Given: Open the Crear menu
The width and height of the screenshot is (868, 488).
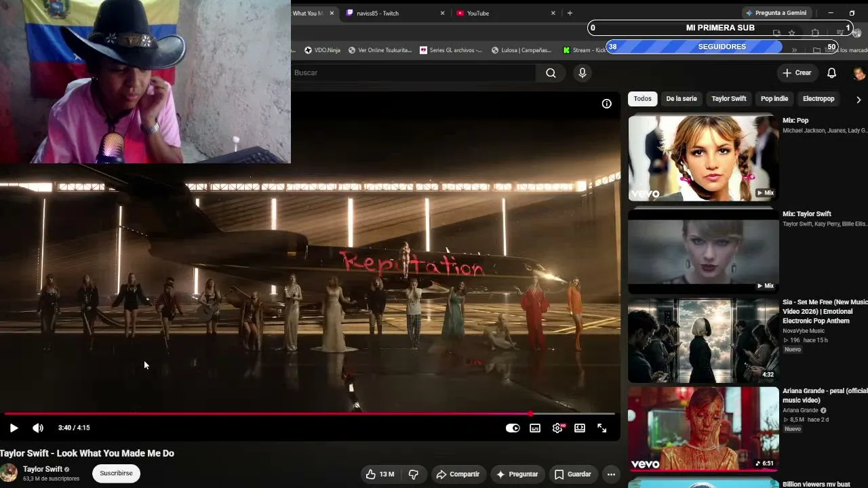Looking at the screenshot, I should point(797,73).
